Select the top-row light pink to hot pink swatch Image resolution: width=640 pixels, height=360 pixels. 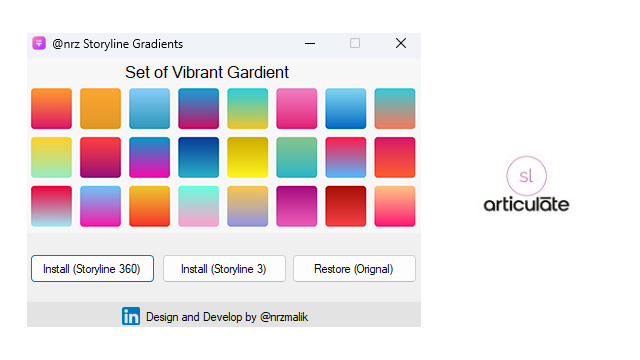(x=297, y=109)
